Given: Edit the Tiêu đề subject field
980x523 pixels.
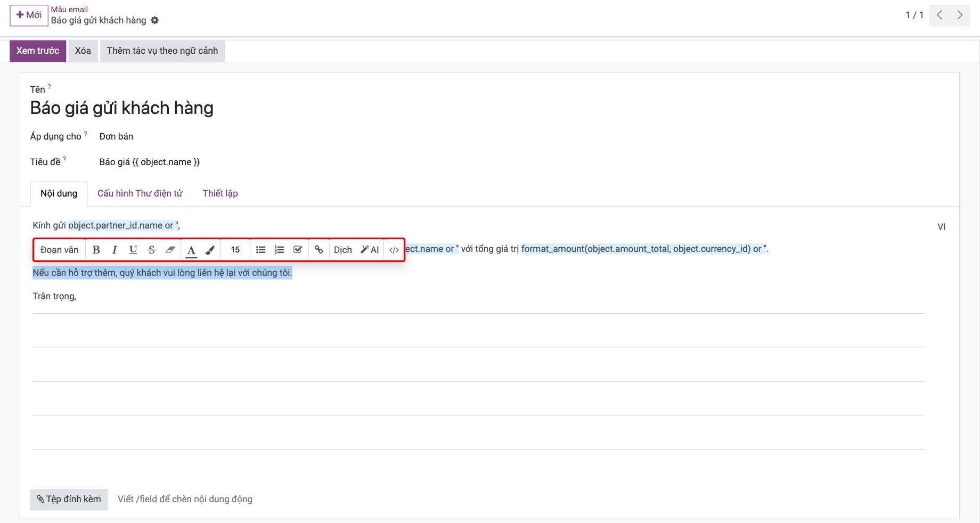Looking at the screenshot, I should 150,162.
